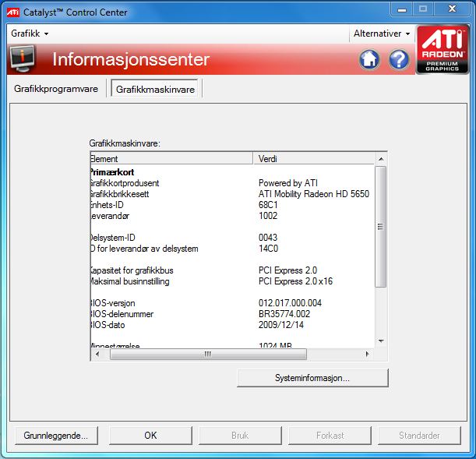Select the 'PCI Express 2.0 x16' value

pyautogui.click(x=296, y=281)
